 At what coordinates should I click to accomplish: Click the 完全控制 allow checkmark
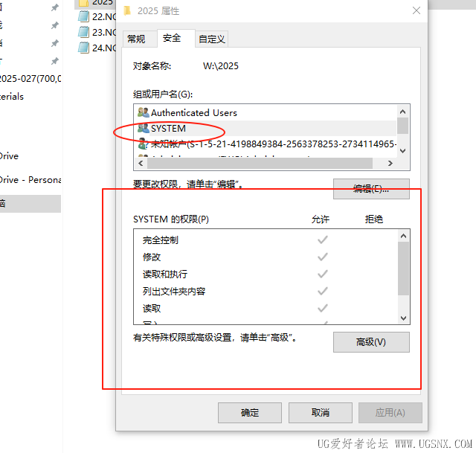(x=323, y=240)
